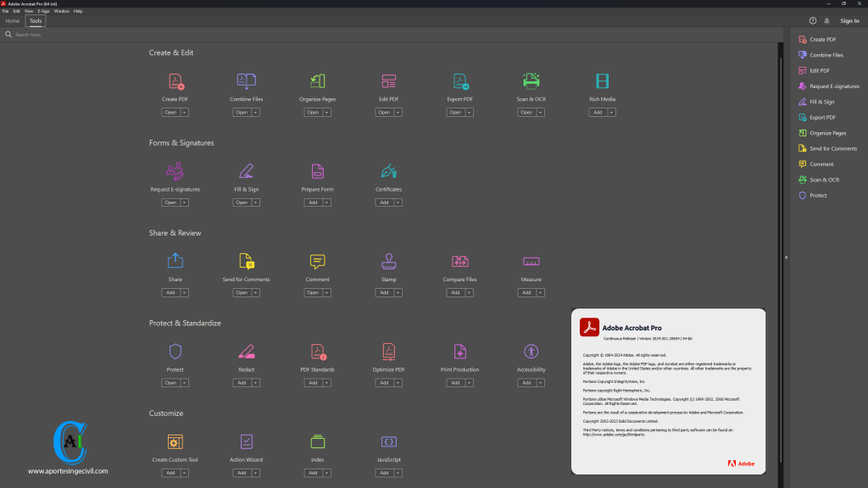Expand the dropdown next to Edit PDF's Open button

click(x=398, y=112)
